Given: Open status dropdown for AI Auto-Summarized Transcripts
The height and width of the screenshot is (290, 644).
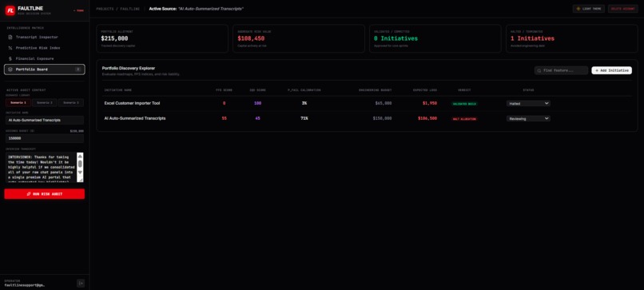Looking at the screenshot, I should coord(528,118).
